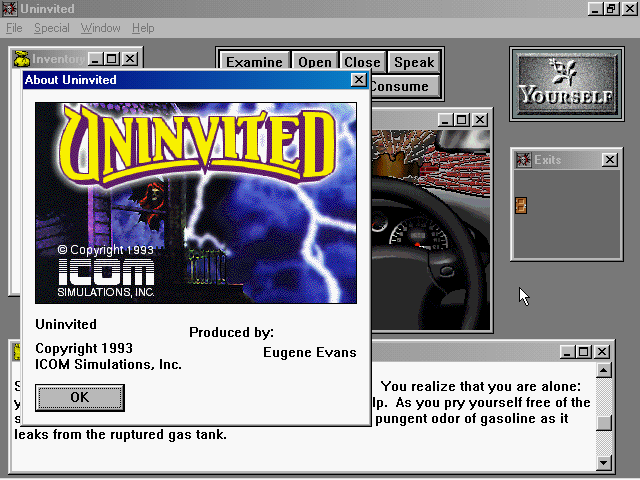The height and width of the screenshot is (480, 640).
Task: Click the Exits window spider icon
Action: pyautogui.click(x=523, y=160)
